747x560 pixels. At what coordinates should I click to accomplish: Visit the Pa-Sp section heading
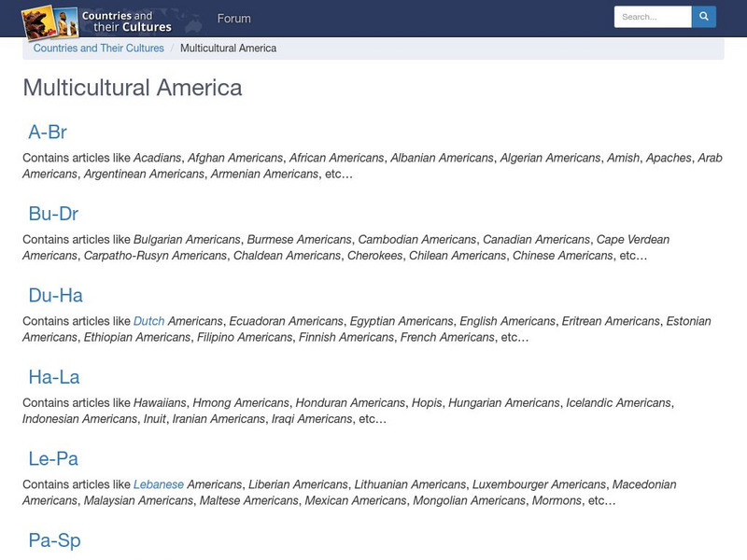click(54, 540)
